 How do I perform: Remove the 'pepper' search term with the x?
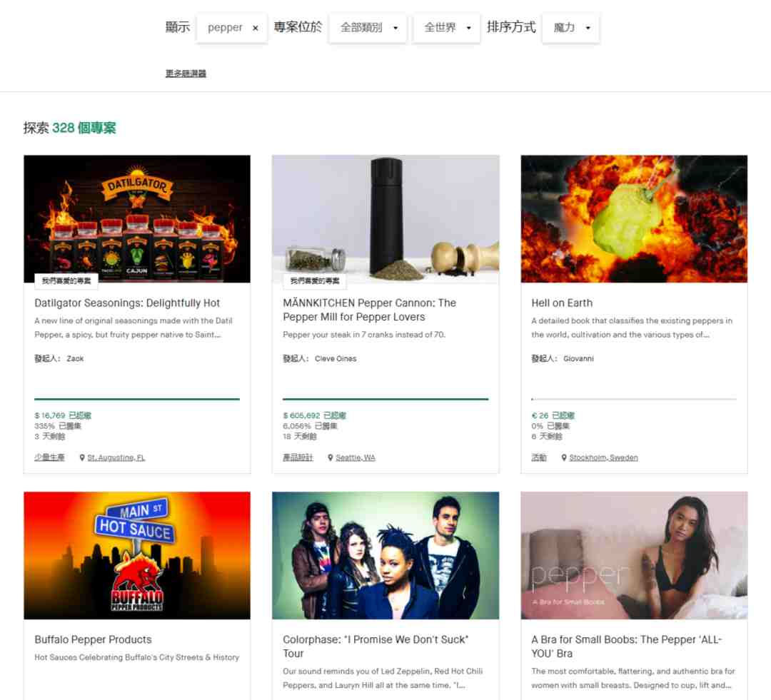point(256,28)
